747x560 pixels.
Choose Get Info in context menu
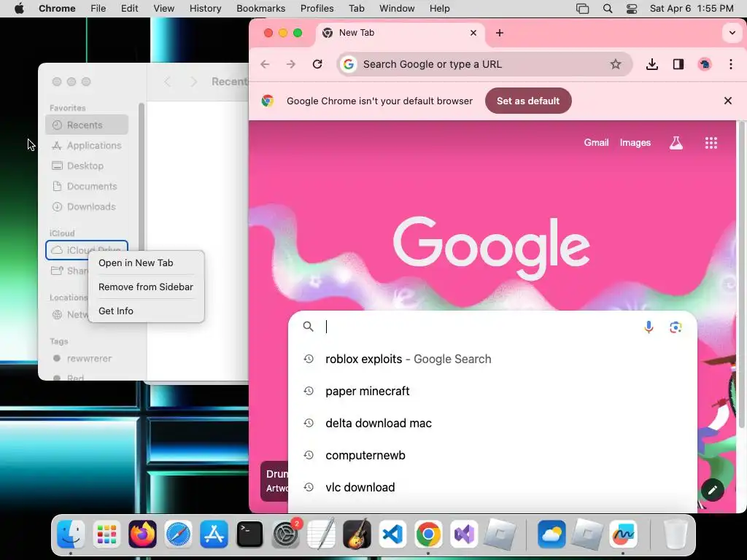pyautogui.click(x=146, y=311)
